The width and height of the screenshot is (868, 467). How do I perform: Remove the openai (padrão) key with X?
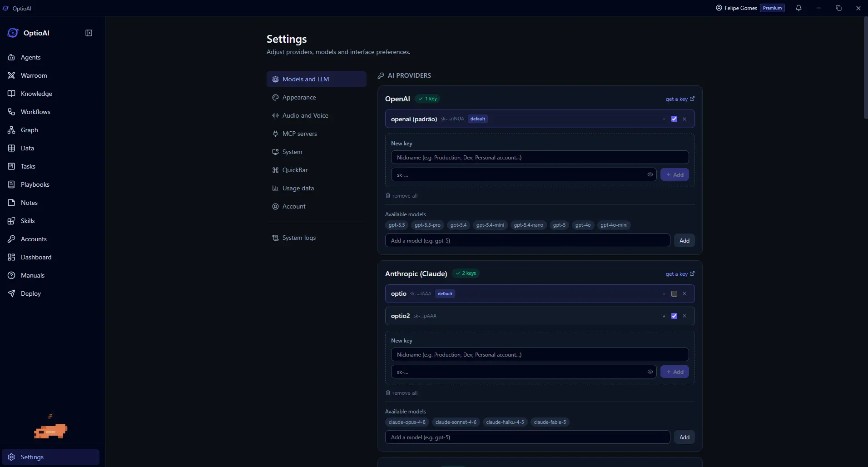point(684,119)
